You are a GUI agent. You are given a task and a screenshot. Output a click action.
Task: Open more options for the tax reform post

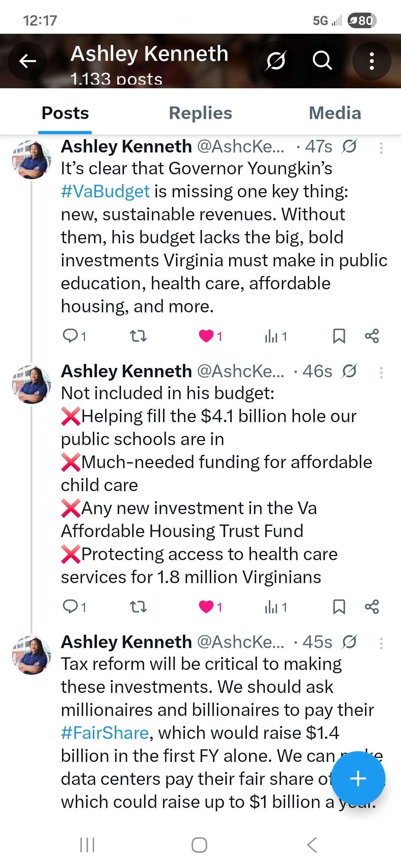point(381,644)
